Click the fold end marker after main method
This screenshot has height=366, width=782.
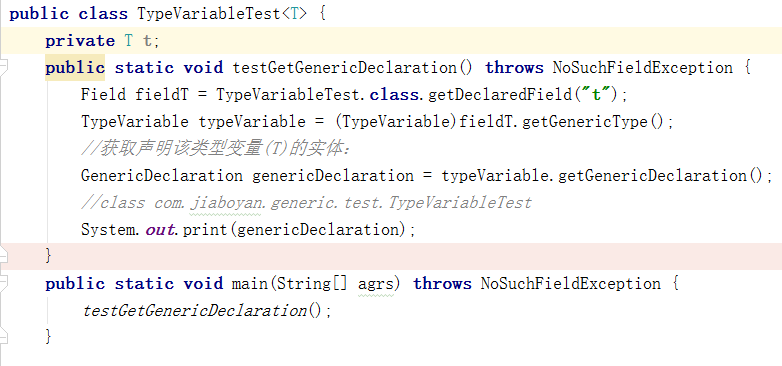(3, 336)
